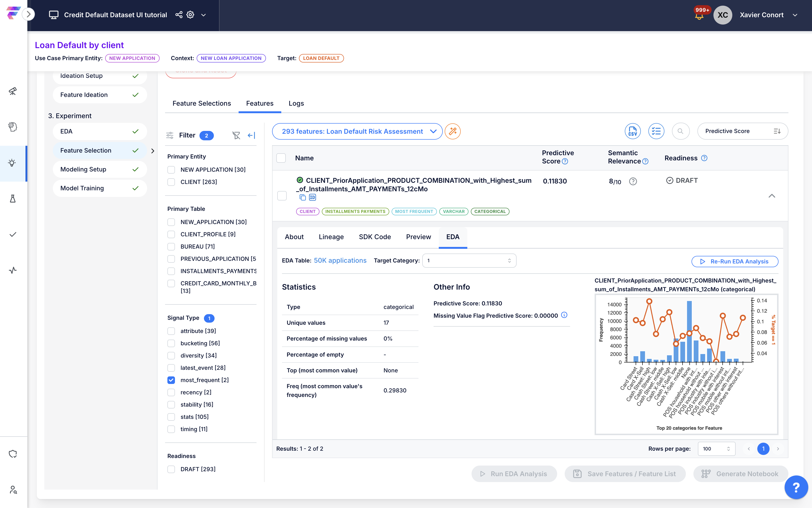Download features as CSV icon

tap(632, 131)
